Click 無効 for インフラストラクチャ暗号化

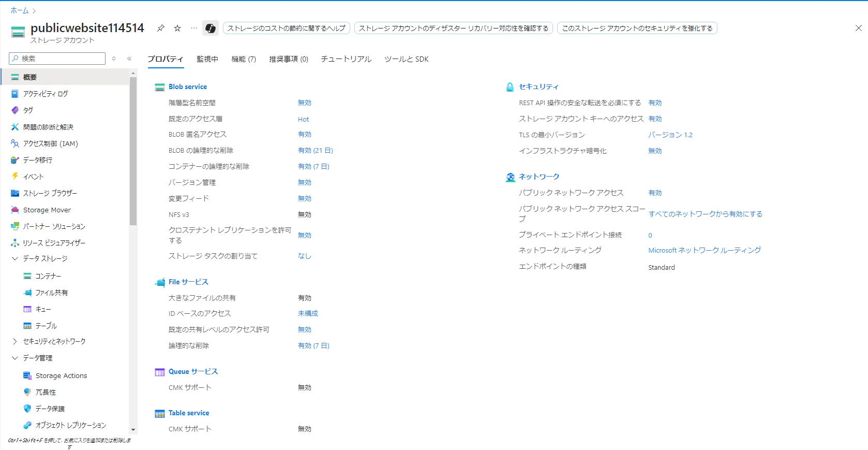coord(655,151)
